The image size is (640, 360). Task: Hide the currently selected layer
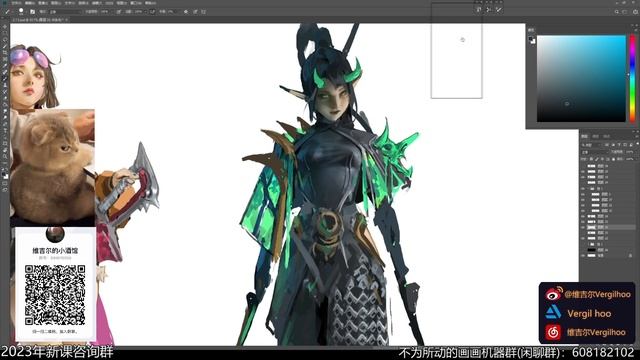583,227
